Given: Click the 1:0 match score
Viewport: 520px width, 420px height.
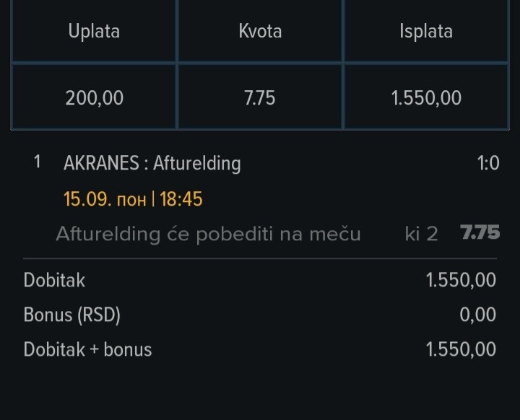Looking at the screenshot, I should tap(488, 163).
